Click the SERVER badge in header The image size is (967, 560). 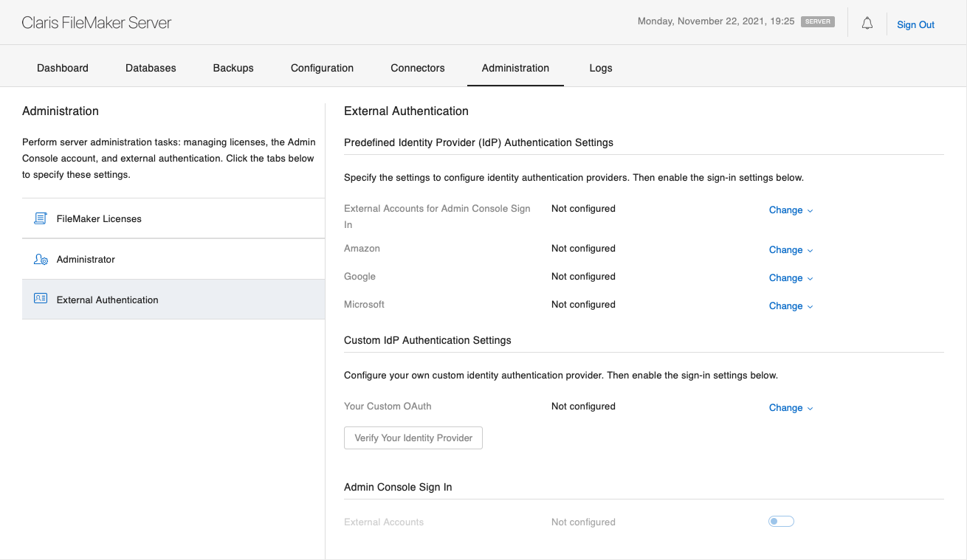pos(818,22)
